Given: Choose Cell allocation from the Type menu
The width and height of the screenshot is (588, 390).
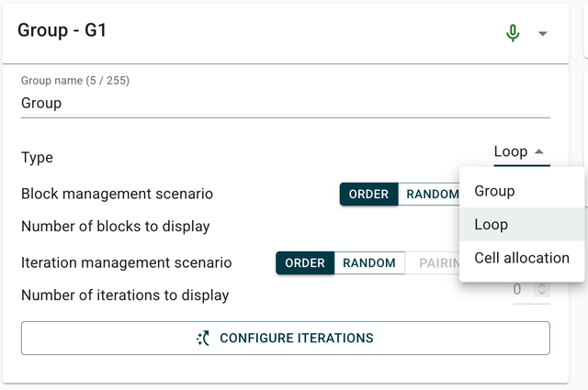Looking at the screenshot, I should 522,258.
